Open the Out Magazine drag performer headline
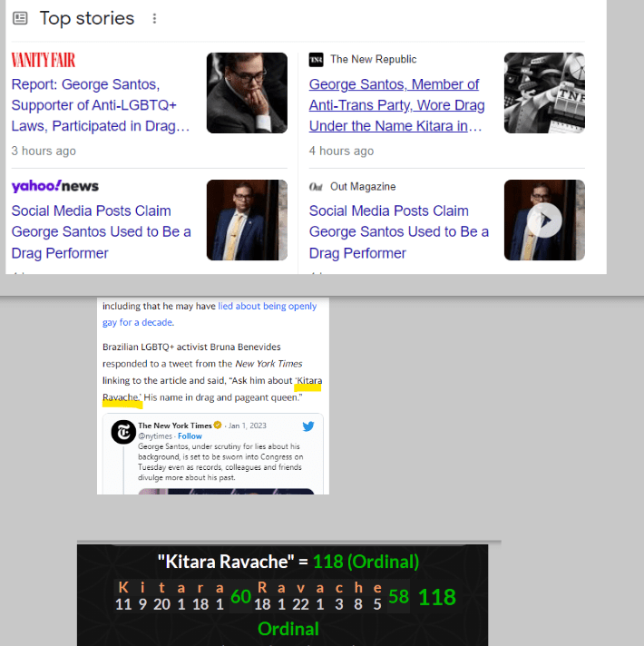The height and width of the screenshot is (646, 644). pos(398,231)
